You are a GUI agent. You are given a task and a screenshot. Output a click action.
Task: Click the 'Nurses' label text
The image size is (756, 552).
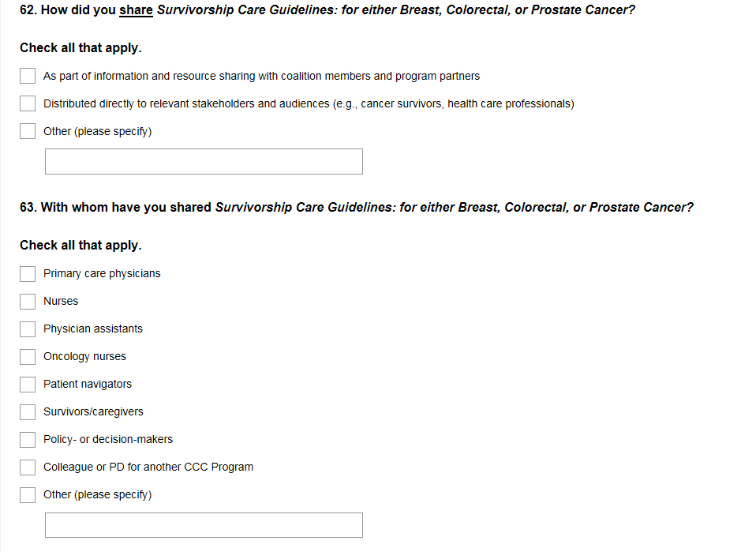click(61, 301)
